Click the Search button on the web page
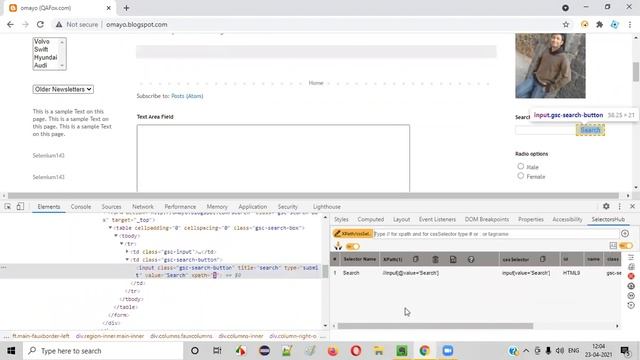This screenshot has height=360, width=640. (590, 130)
